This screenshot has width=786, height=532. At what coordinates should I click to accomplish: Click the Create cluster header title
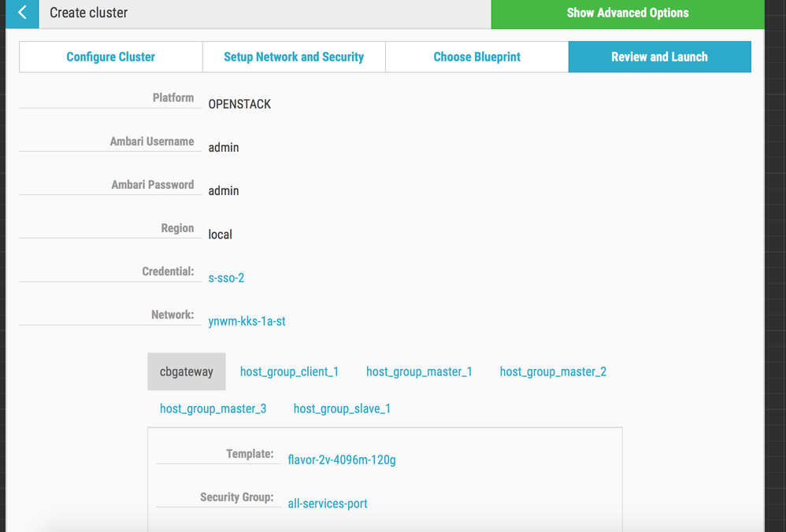pyautogui.click(x=88, y=13)
